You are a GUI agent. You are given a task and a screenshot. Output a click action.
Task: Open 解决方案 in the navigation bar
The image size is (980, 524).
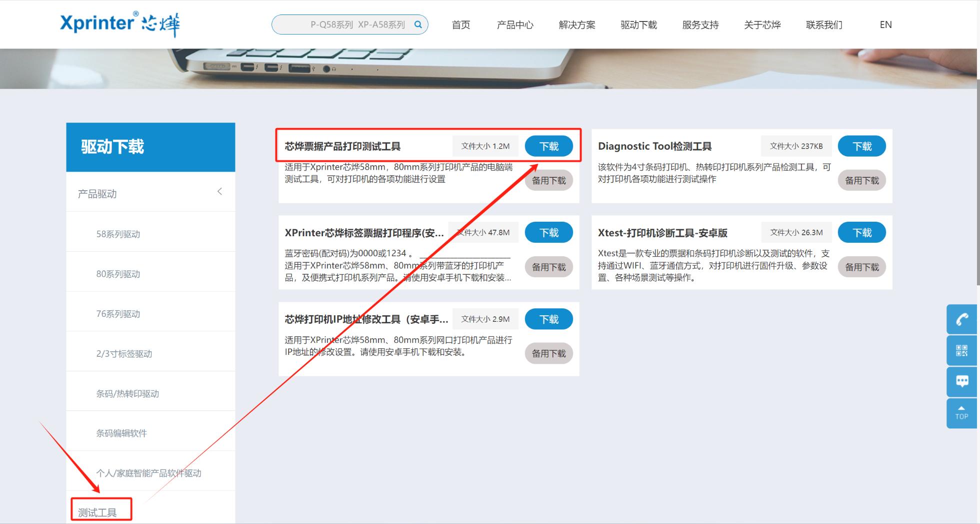coord(577,25)
